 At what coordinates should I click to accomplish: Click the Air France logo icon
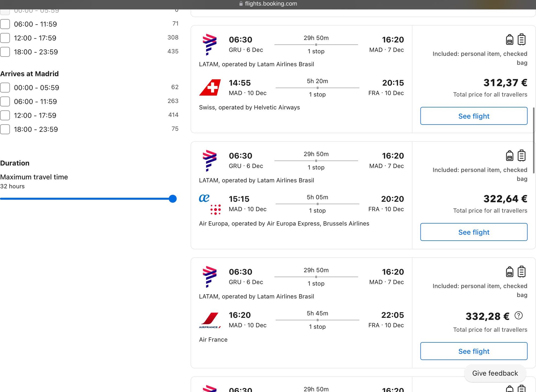(210, 320)
